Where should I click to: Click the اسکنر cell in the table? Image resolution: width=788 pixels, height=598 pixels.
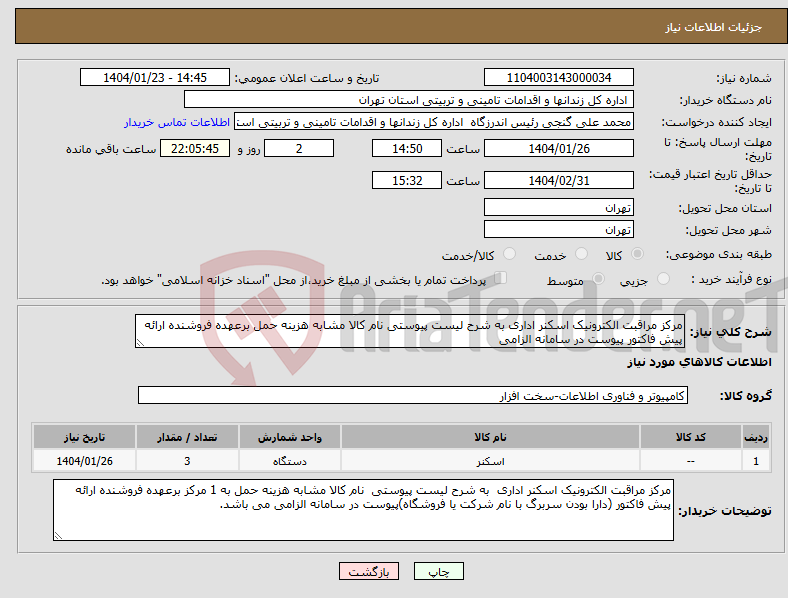pyautogui.click(x=490, y=461)
